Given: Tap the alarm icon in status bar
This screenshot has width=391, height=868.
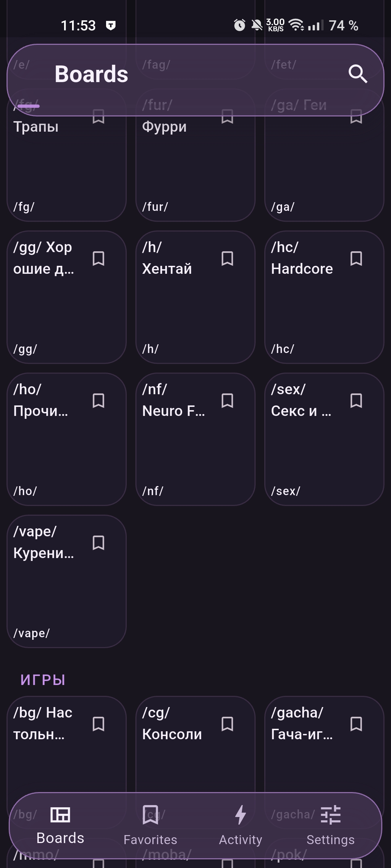Looking at the screenshot, I should click(x=239, y=25).
